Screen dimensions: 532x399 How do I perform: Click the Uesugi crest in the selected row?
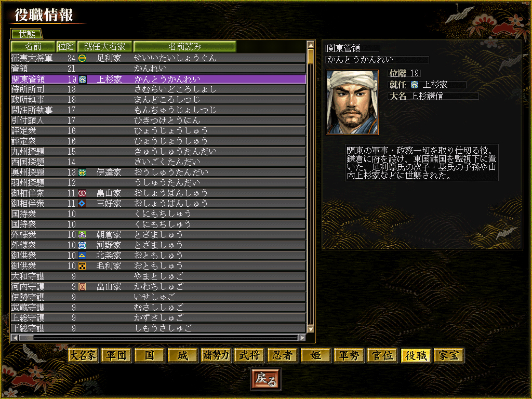(x=83, y=79)
